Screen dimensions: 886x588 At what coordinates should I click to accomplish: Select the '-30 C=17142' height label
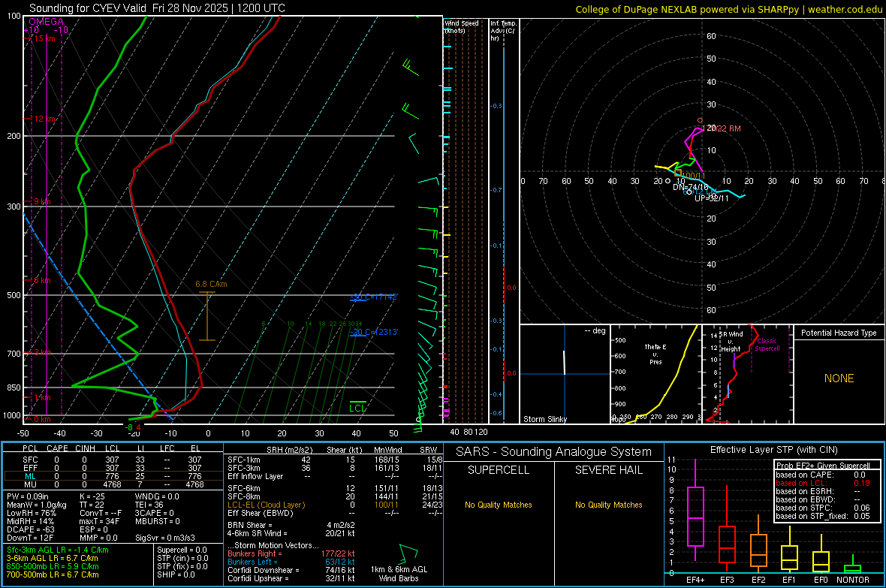tap(375, 297)
